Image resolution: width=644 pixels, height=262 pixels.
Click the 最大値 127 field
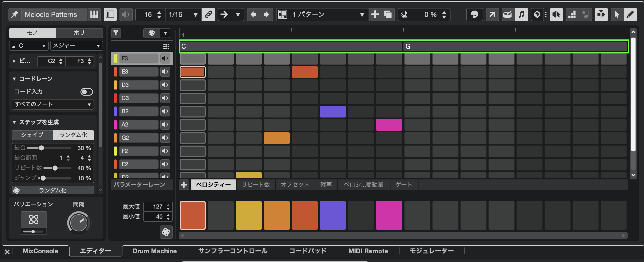coord(158,207)
